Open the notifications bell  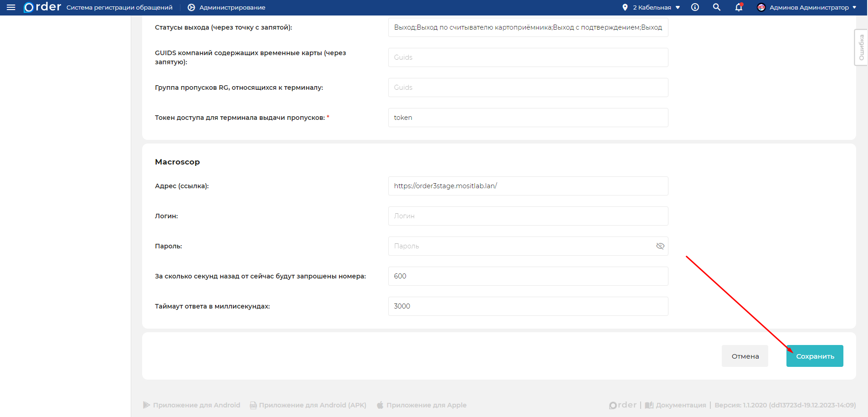(739, 7)
